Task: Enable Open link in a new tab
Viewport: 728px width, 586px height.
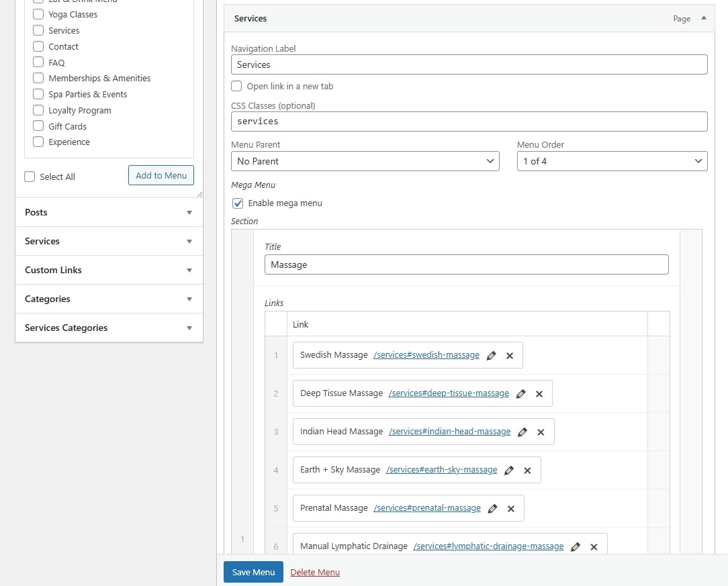Action: (237, 86)
